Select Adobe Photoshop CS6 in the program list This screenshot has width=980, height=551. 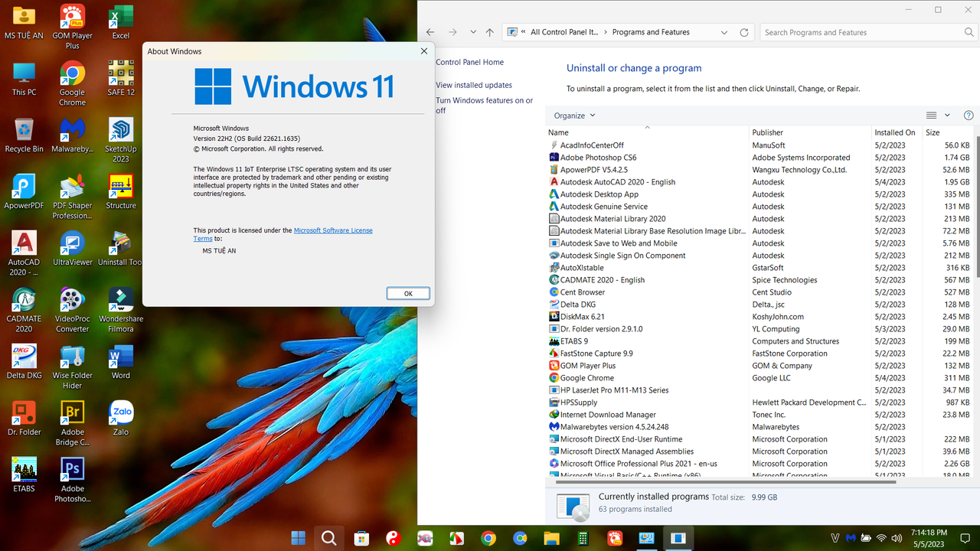pos(598,158)
